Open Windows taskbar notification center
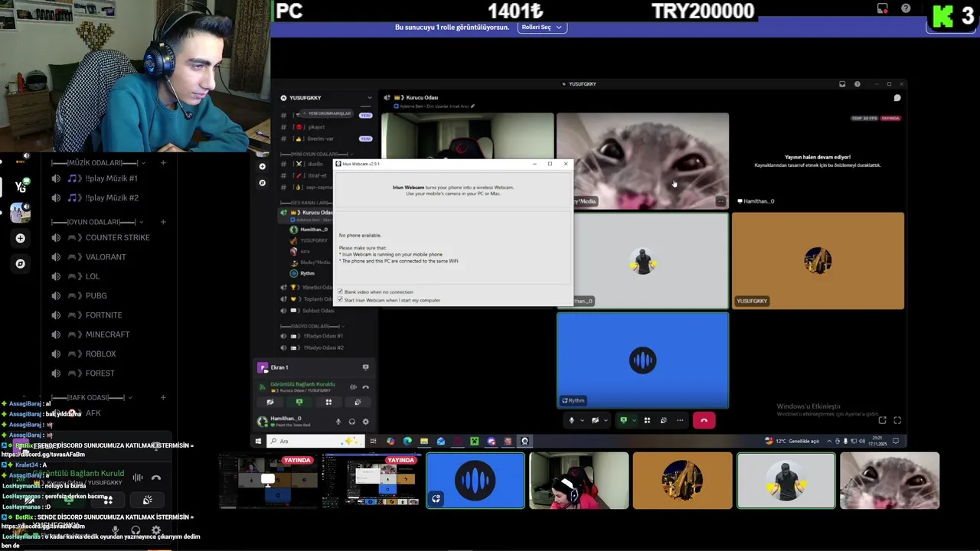 coord(896,441)
